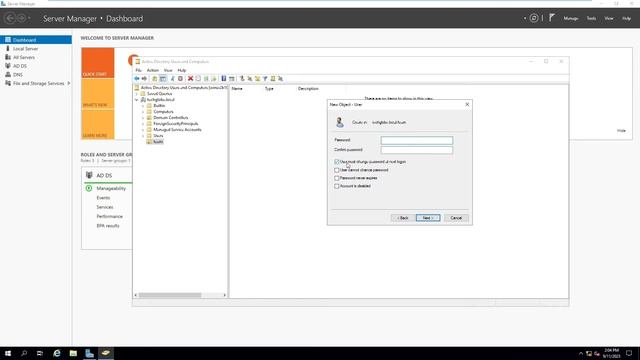Click the Back button in New Object dialog
This screenshot has width=640, height=360.
tap(403, 218)
